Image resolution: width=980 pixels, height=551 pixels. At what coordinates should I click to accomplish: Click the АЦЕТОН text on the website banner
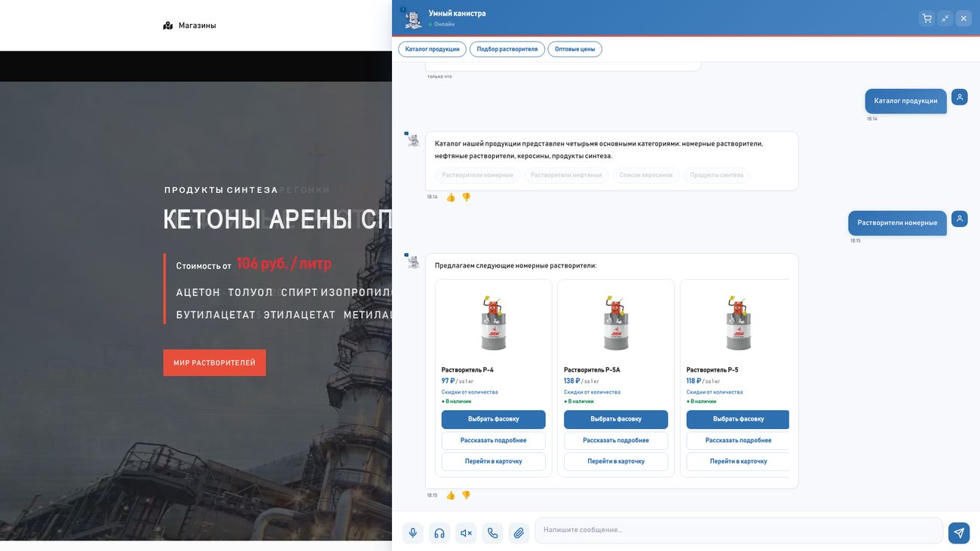coord(198,292)
